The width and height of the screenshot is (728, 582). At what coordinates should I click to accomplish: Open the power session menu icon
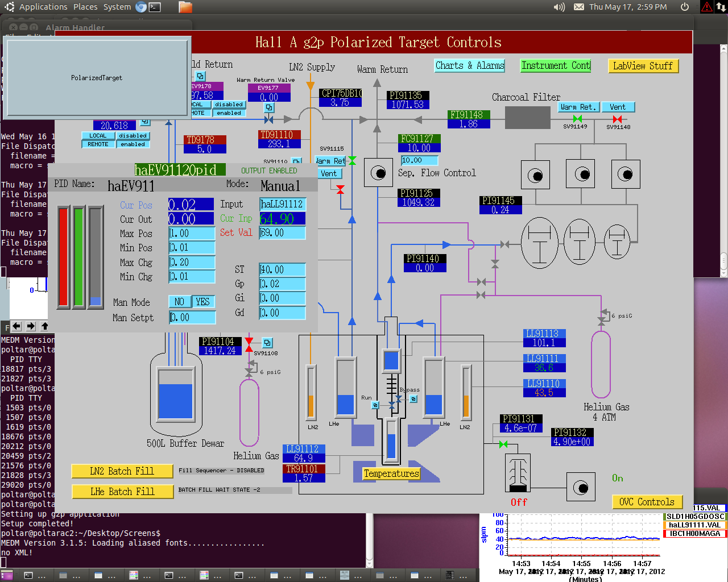click(x=685, y=7)
